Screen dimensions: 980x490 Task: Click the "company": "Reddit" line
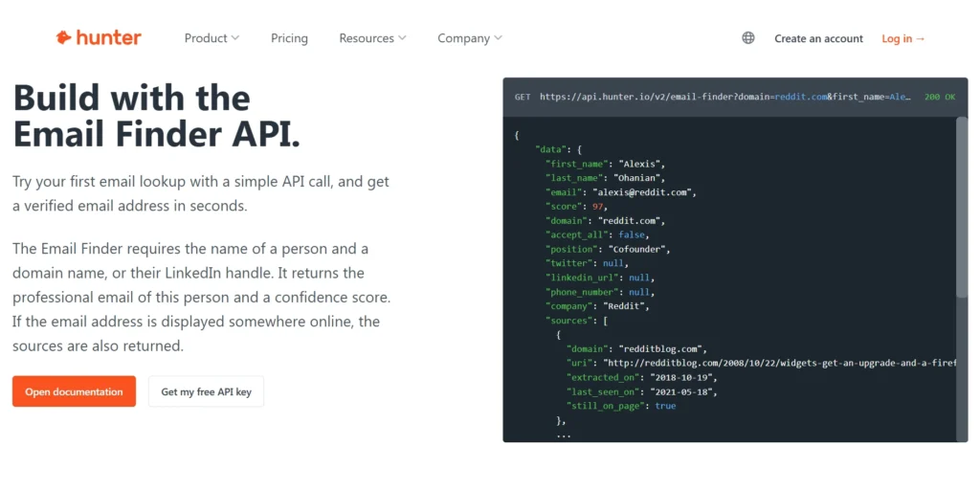point(598,306)
